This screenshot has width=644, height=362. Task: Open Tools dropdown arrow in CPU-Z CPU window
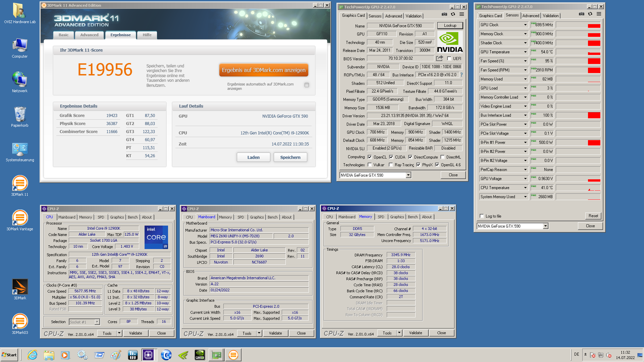[119, 333]
